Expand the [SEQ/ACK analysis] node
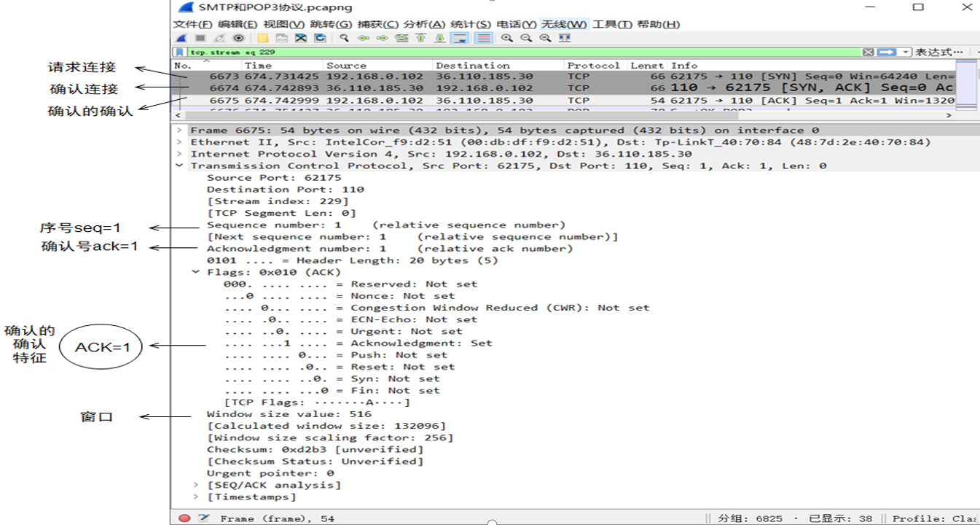Viewport: 980px width, 525px height. tap(196, 485)
